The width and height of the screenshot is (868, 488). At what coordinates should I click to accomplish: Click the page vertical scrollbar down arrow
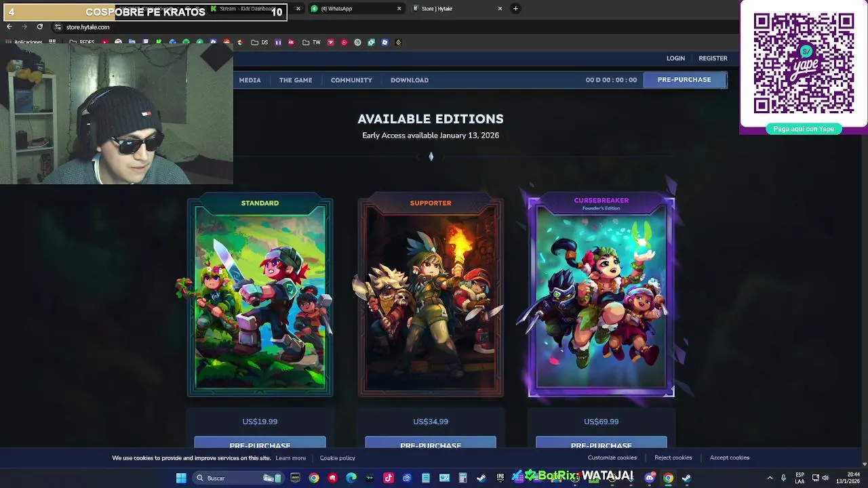point(865,464)
